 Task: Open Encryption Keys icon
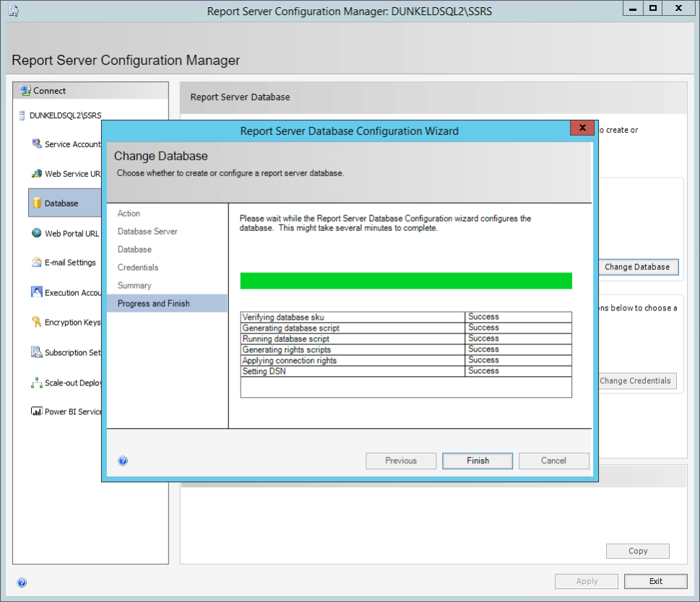point(37,322)
